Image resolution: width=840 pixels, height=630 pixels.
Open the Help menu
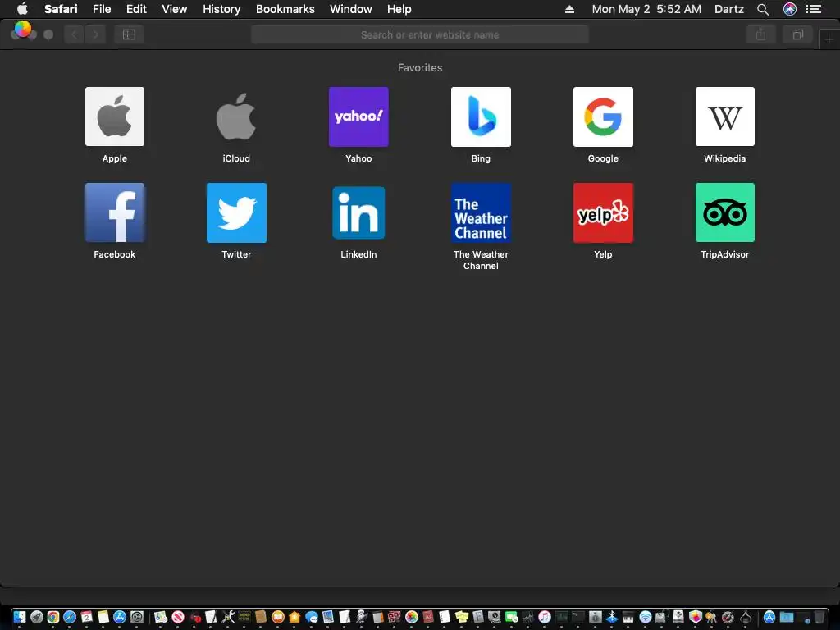(399, 9)
